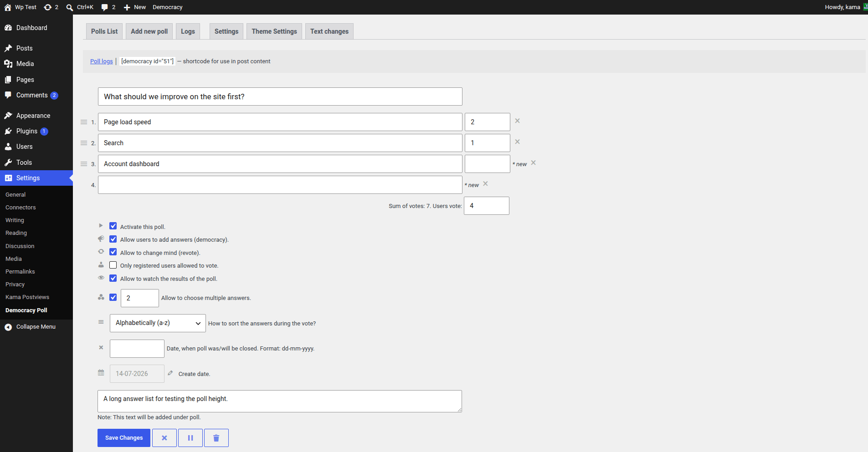868x452 pixels.
Task: Click the poll question title field
Action: click(x=280, y=96)
